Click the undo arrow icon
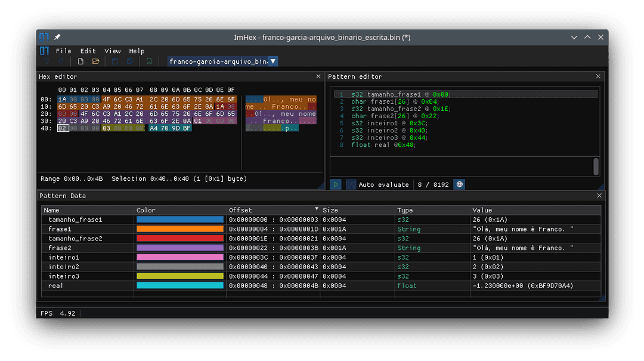Screen dimensions: 644x361 point(46,61)
